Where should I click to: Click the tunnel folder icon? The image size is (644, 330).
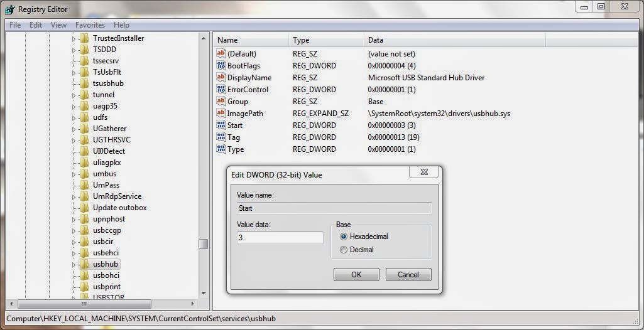point(84,95)
